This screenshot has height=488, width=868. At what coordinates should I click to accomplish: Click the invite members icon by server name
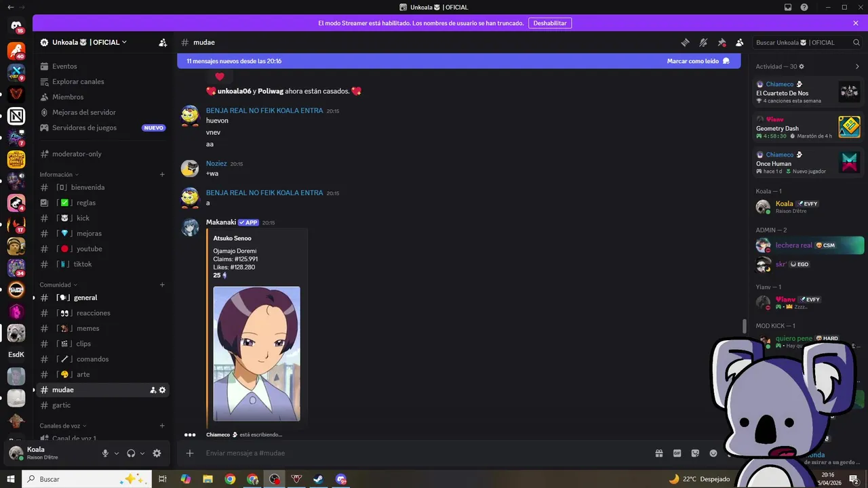[x=163, y=42]
